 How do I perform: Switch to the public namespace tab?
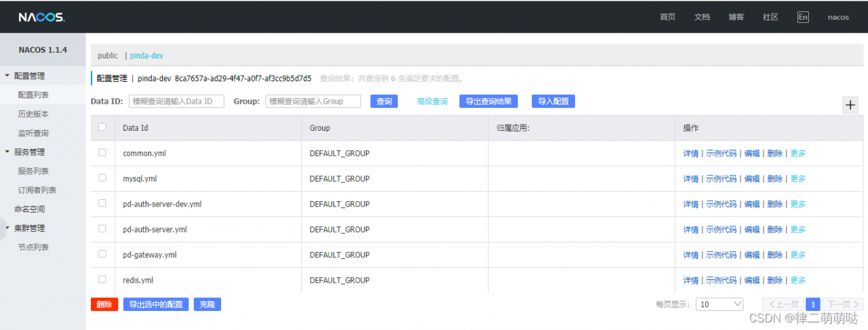point(107,56)
